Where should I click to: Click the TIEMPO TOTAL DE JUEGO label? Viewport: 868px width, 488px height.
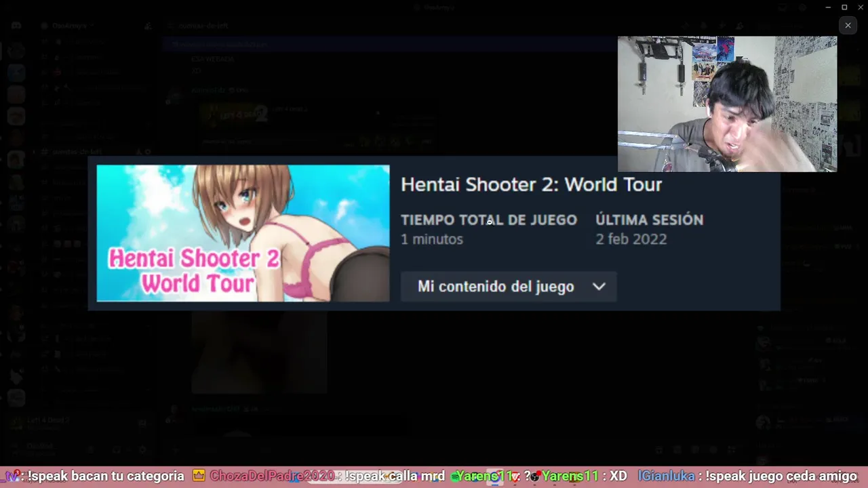point(489,220)
